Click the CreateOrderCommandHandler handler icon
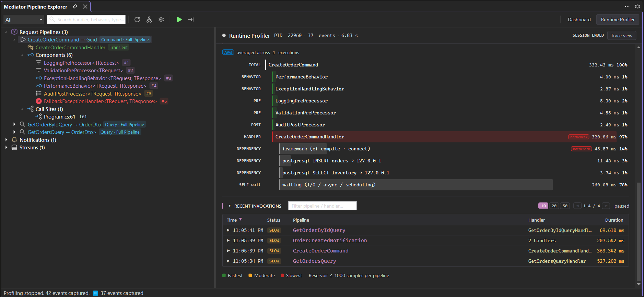 pos(31,47)
